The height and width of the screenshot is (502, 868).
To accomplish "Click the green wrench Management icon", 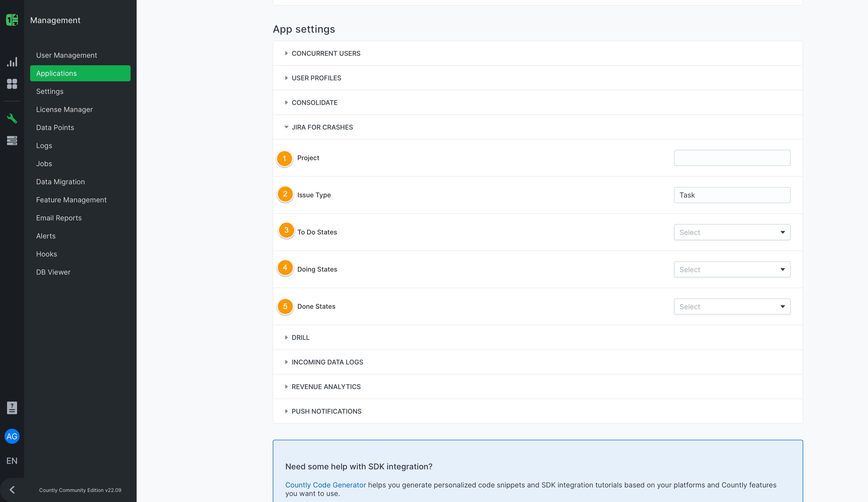I will pos(12,118).
